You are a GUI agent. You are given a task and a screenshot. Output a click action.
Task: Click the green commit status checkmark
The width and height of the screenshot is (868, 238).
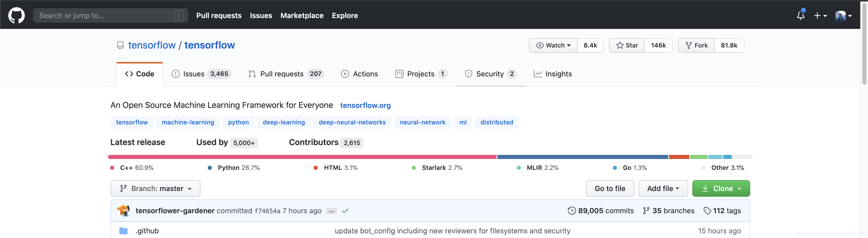(345, 211)
